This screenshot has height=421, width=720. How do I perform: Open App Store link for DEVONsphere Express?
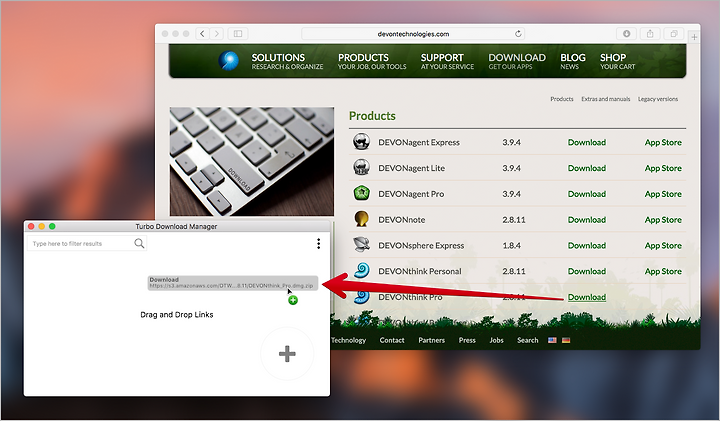663,245
